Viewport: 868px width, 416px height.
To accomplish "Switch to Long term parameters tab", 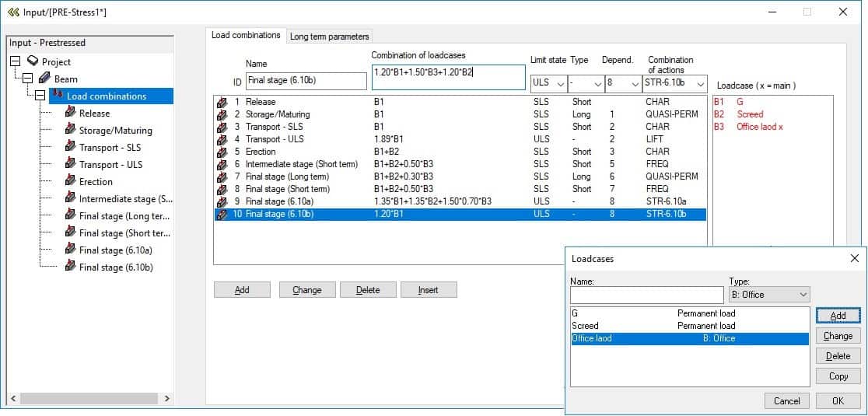I will click(x=329, y=37).
